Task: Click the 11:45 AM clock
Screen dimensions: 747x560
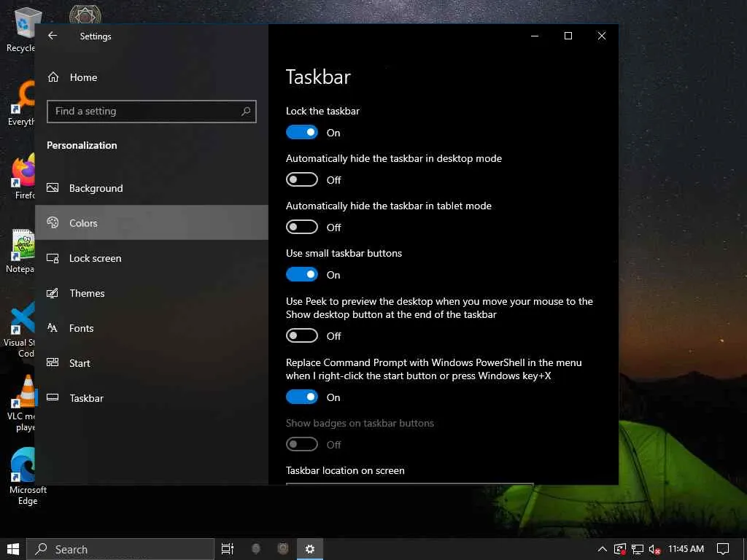Action: [x=686, y=549]
